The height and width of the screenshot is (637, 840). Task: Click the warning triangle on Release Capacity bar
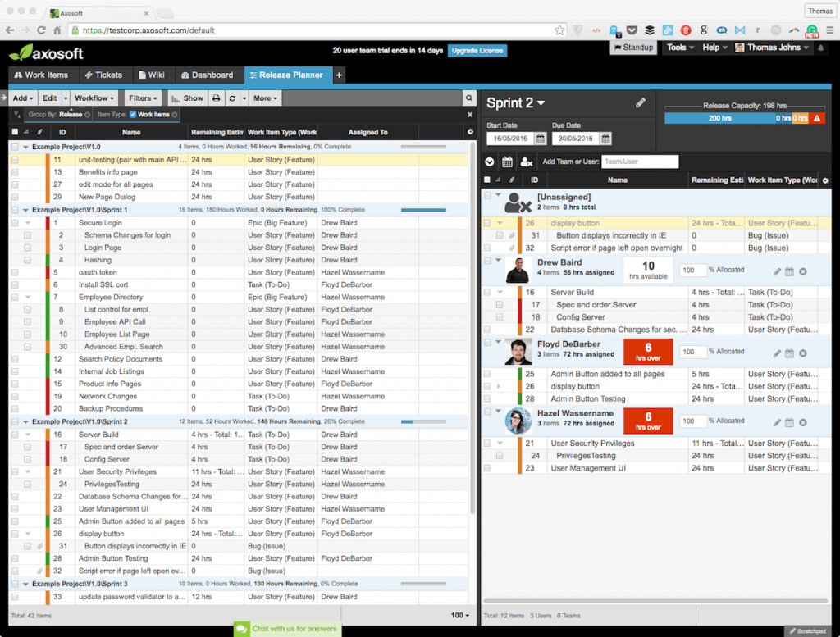pos(818,116)
